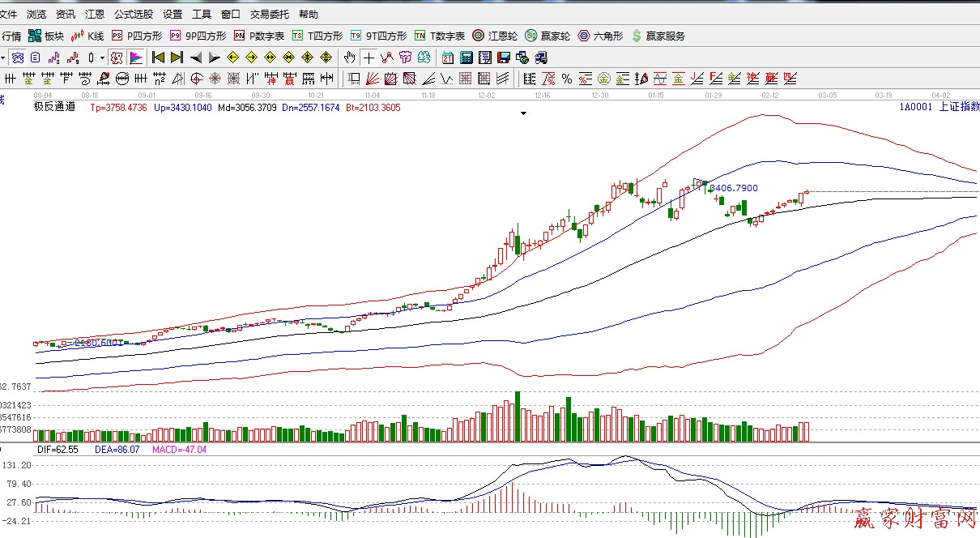Click the 极反通道 indicator label

[x=54, y=107]
